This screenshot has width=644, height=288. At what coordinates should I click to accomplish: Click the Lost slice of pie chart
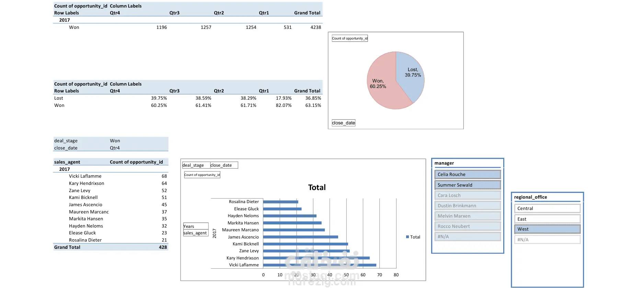click(410, 74)
